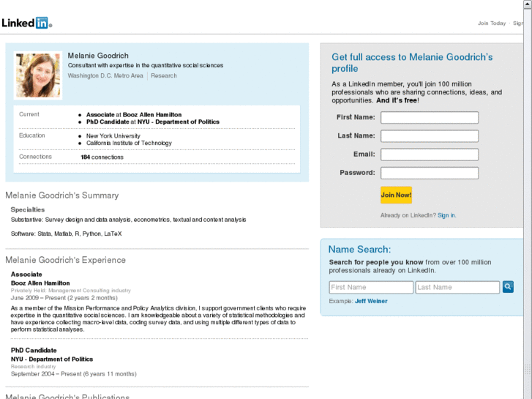Click the scrollbar up arrow
The image size is (532, 399).
point(528,4)
